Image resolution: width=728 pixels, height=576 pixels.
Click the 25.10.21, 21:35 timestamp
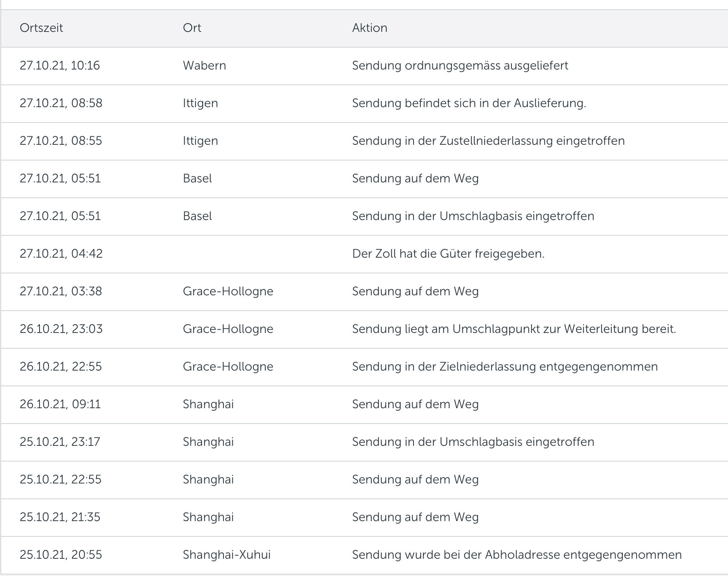(x=60, y=517)
